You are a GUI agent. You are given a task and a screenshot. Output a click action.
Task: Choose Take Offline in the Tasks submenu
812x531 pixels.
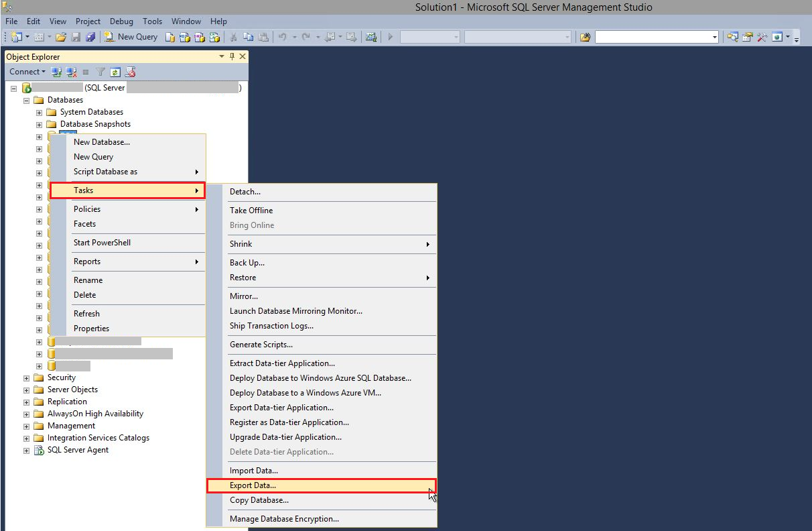(322, 211)
